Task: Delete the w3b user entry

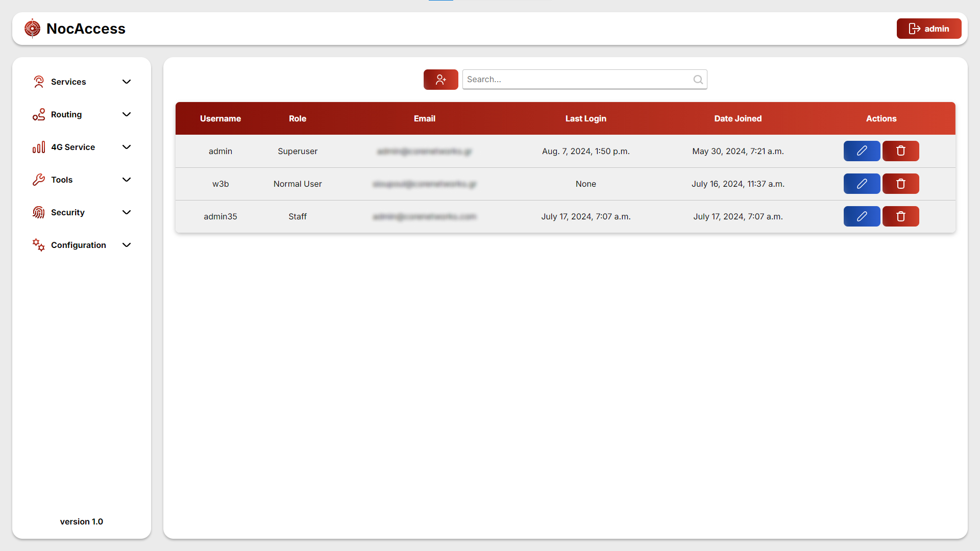Action: (900, 184)
